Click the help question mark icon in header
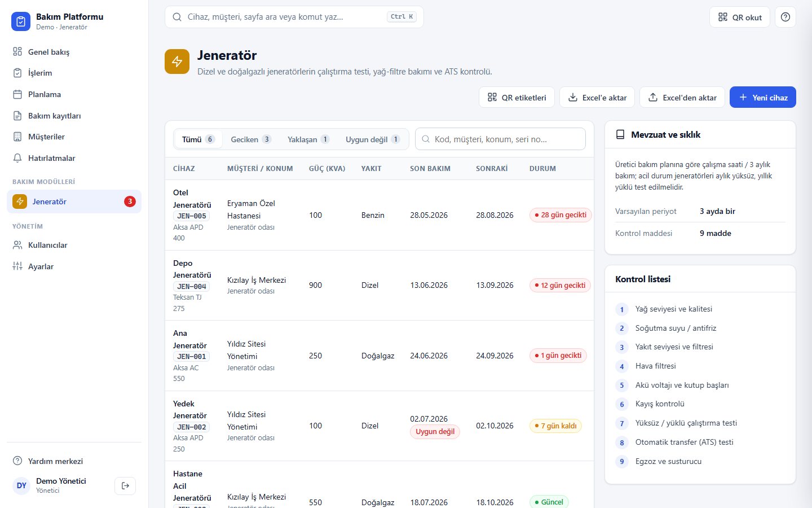The width and height of the screenshot is (812, 508). pos(785,17)
